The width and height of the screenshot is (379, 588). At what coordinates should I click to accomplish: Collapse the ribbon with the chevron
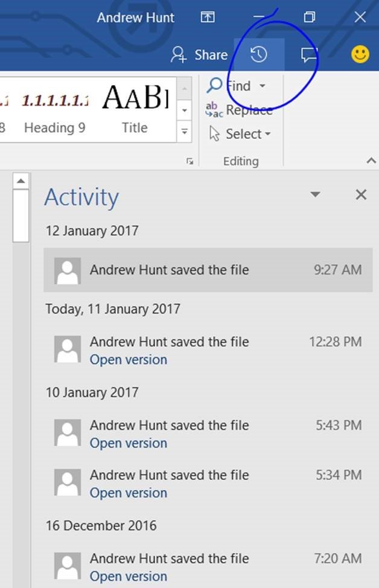371,161
